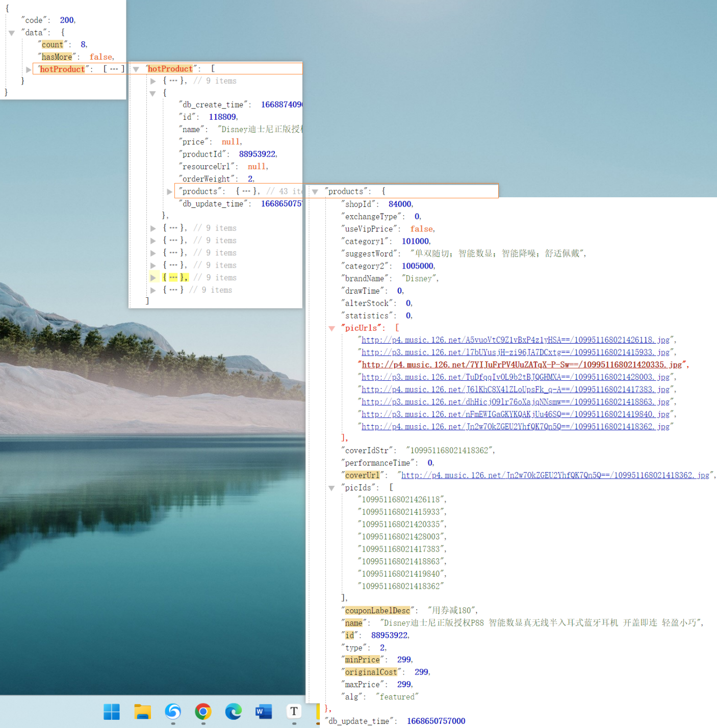Viewport: 717px width, 728px height.
Task: Select the "price" null value
Action: (x=231, y=142)
